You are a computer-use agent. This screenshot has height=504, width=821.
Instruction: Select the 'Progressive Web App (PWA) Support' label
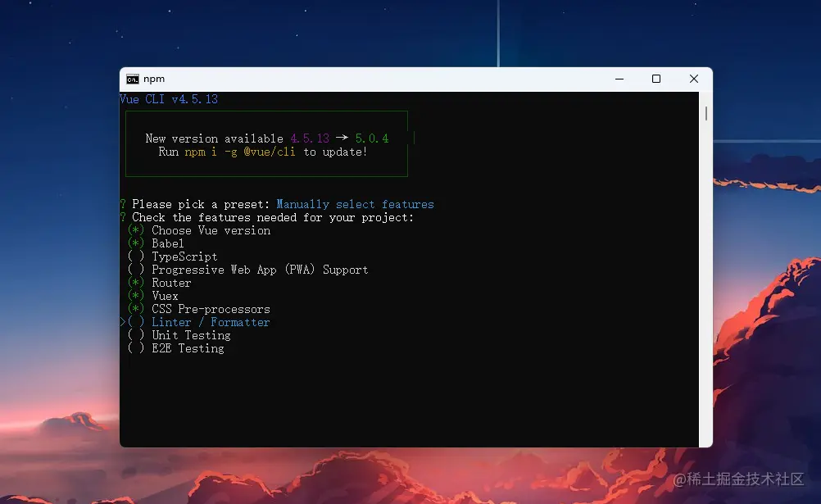click(x=260, y=270)
